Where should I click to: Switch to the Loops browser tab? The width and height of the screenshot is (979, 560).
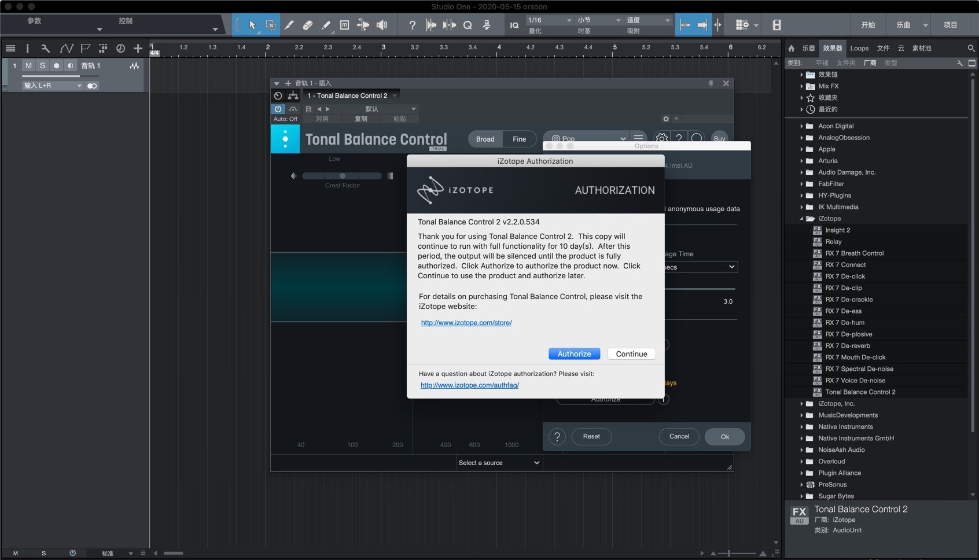(x=859, y=49)
